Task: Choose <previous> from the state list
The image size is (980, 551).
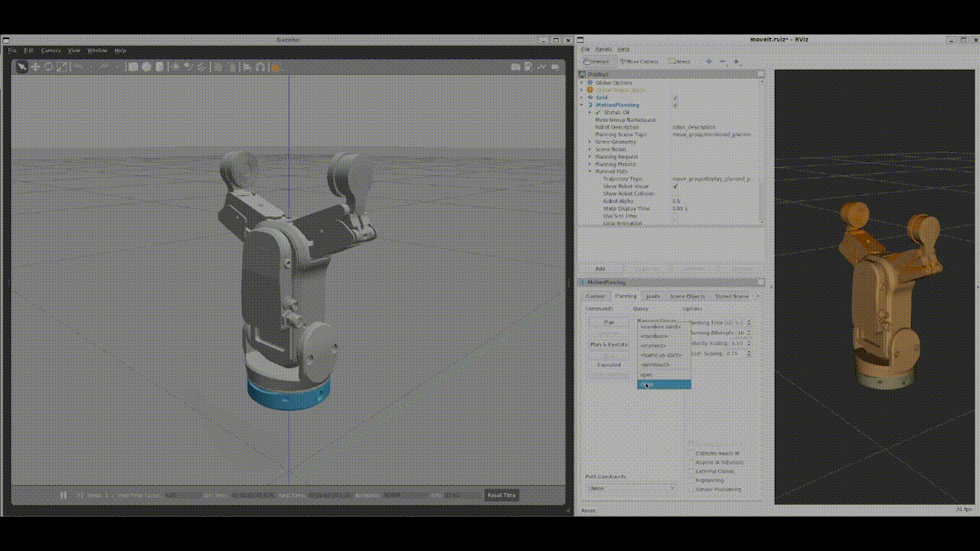Action: tap(664, 364)
